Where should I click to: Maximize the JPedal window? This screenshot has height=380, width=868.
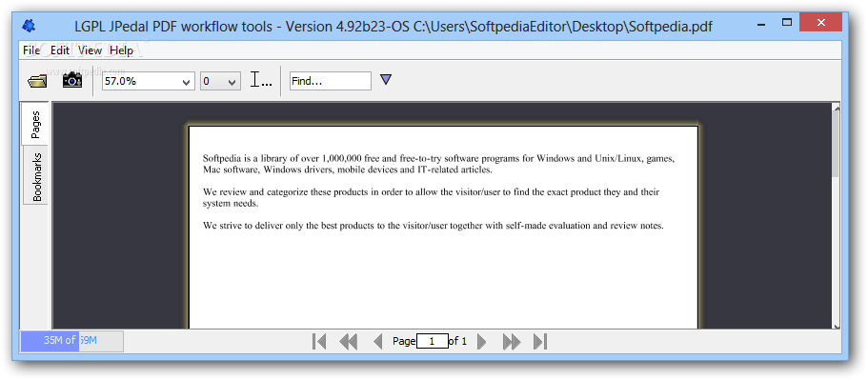(787, 22)
